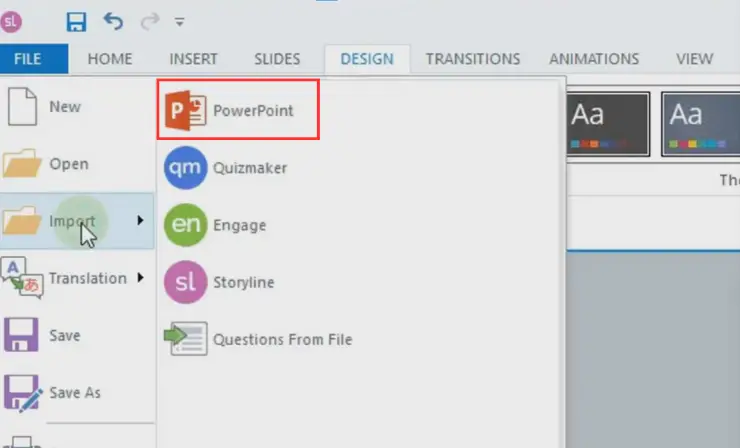Click the Translation languages icon

(22, 278)
